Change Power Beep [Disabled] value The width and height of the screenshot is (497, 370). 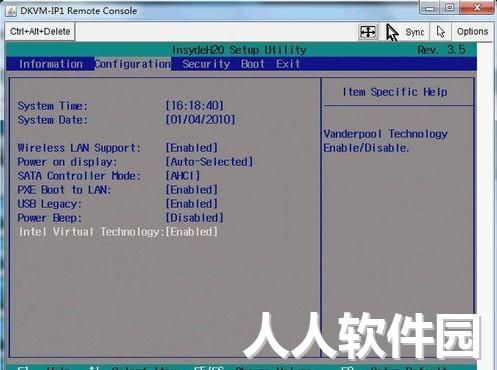click(x=195, y=218)
